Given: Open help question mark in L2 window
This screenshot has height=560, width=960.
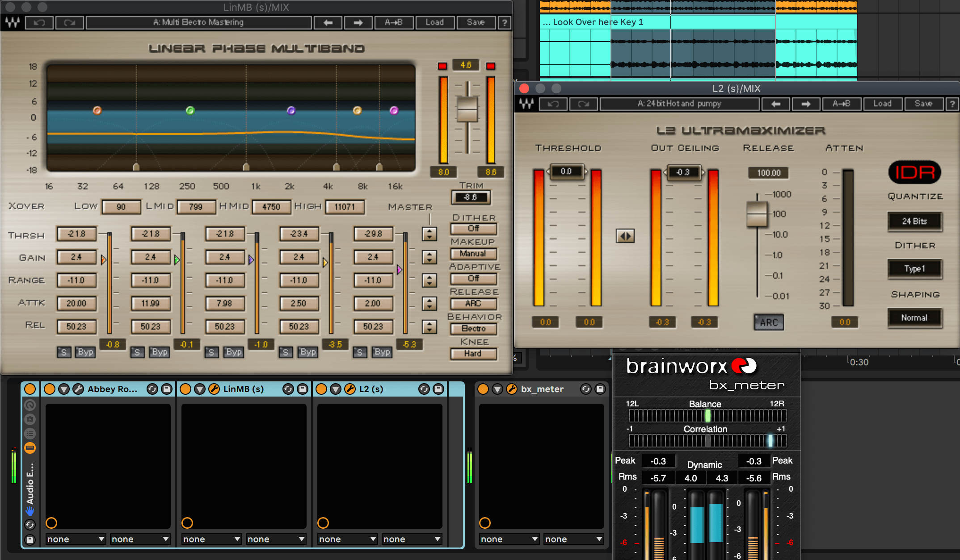Looking at the screenshot, I should (952, 104).
